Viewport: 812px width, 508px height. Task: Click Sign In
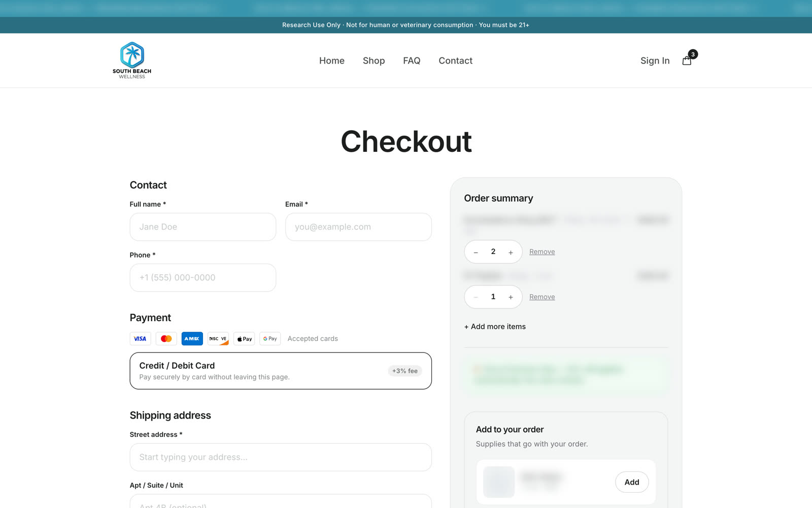(655, 60)
